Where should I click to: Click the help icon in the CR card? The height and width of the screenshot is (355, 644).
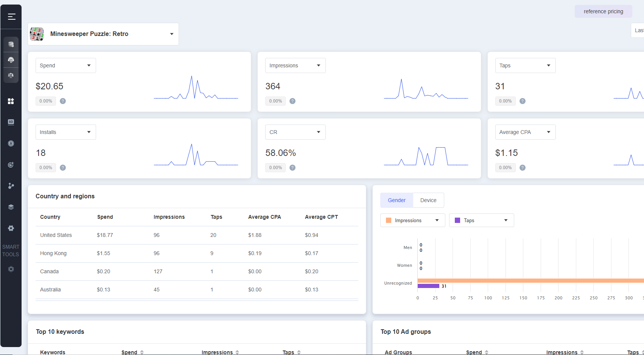click(292, 168)
